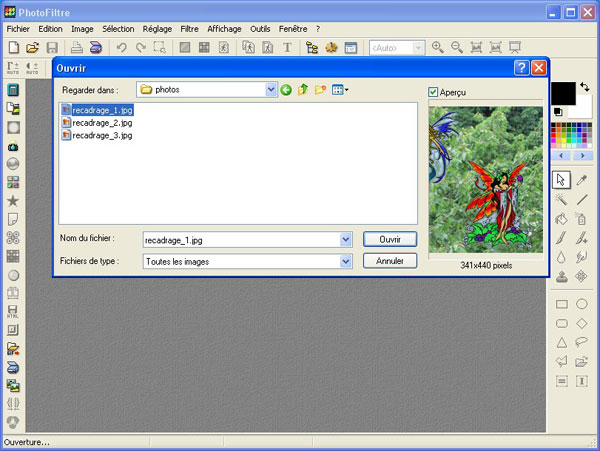
Task: Open the Image menu
Action: 82,29
